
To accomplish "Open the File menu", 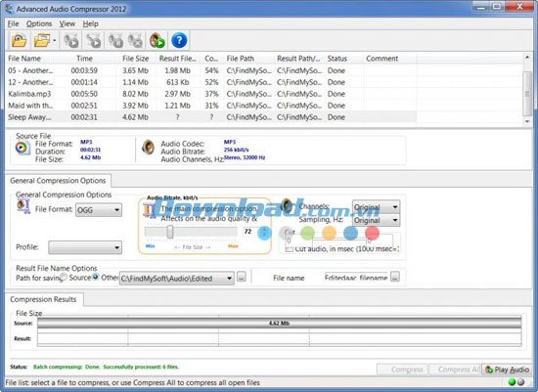I will pos(13,23).
